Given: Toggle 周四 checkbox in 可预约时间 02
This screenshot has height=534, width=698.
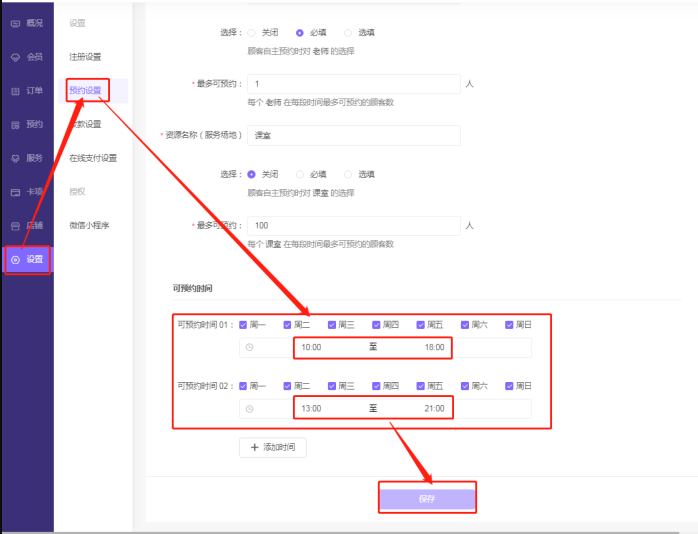Looking at the screenshot, I should (376, 386).
